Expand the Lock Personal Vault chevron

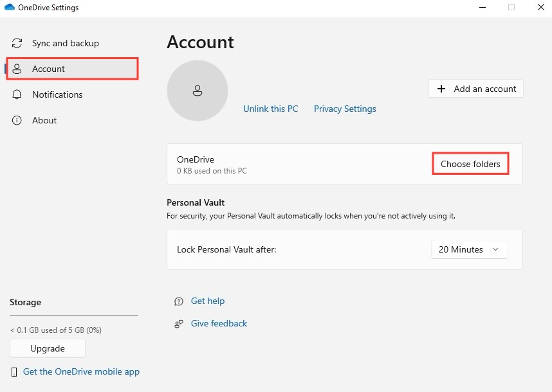(x=495, y=249)
